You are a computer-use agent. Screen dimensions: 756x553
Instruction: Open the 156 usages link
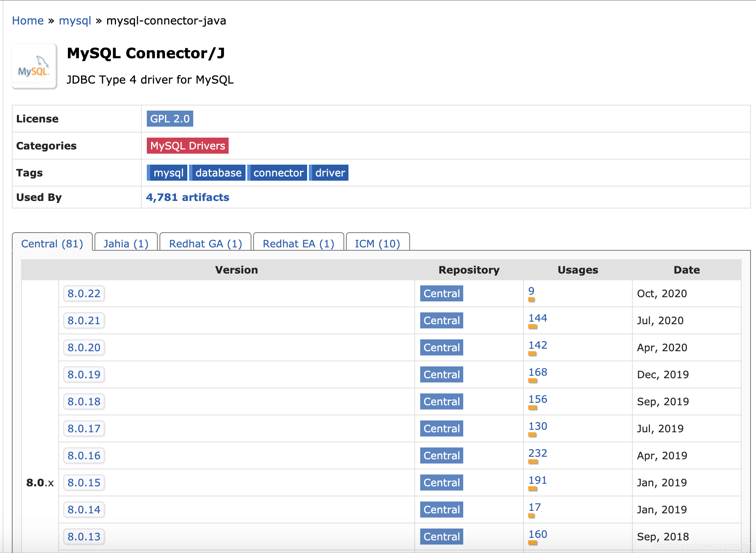(x=538, y=399)
